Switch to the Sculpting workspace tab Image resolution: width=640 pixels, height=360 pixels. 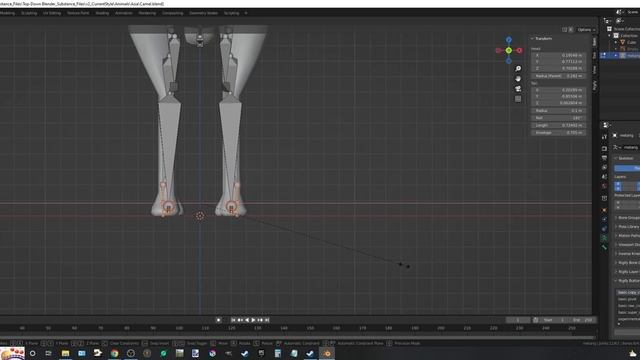tap(29, 13)
